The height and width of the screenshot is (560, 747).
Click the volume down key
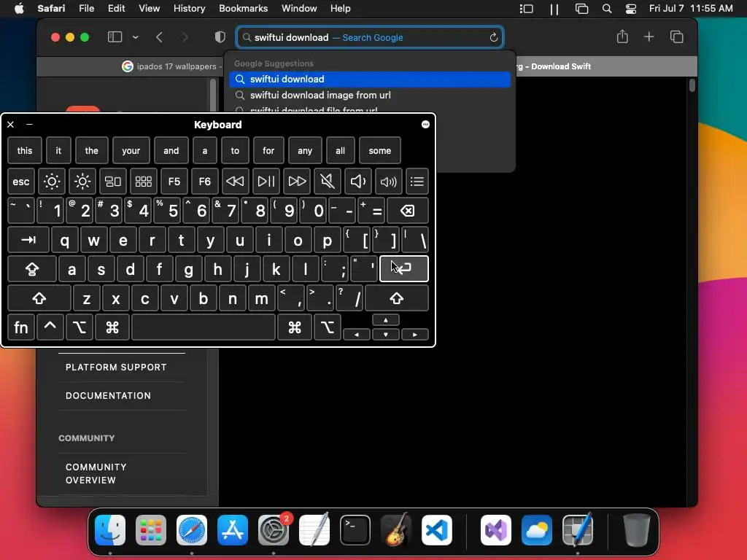[x=357, y=182]
